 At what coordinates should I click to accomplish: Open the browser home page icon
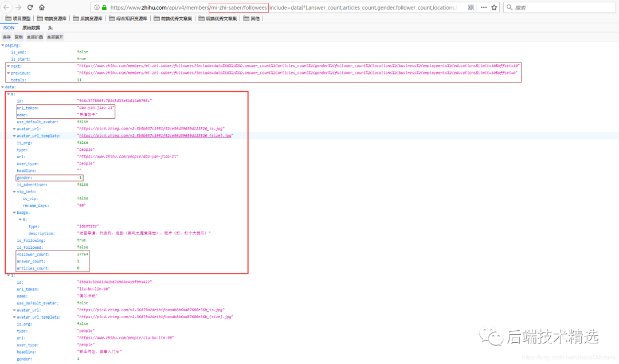point(42,7)
